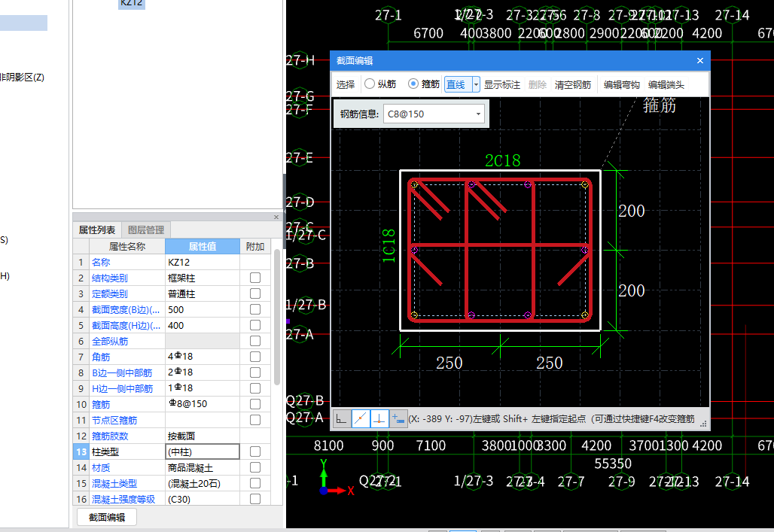Screen dimensions: 774x532
Task: Tick the 附加 checkbox for 混凝土强度等级
Action: coord(255,499)
